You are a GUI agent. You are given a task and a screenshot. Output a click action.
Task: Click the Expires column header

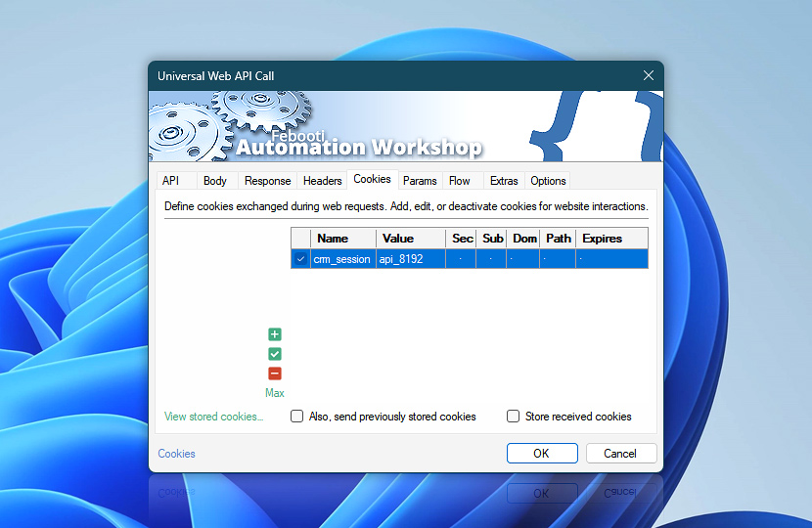(612, 239)
